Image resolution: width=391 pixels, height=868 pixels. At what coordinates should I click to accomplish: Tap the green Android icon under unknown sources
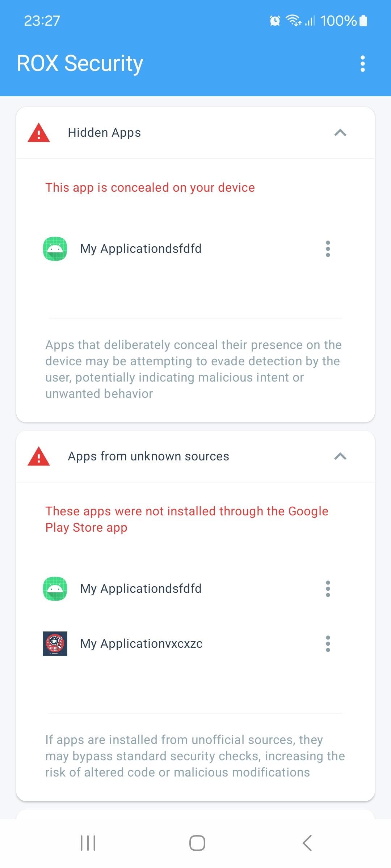pyautogui.click(x=55, y=589)
